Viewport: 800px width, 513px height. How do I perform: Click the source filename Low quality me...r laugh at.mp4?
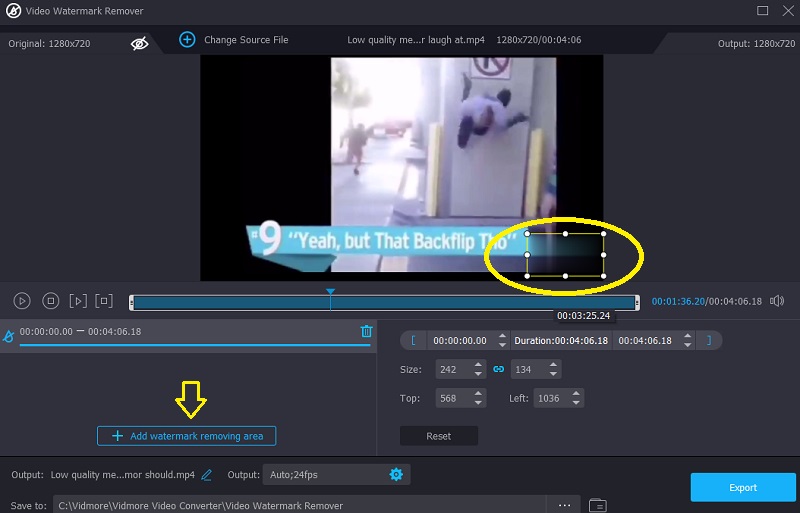[x=416, y=40]
